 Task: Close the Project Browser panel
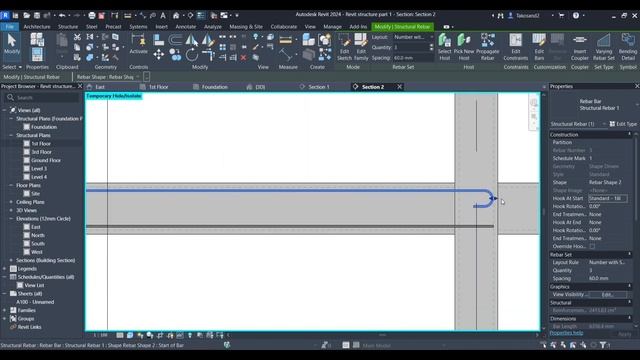[80, 86]
